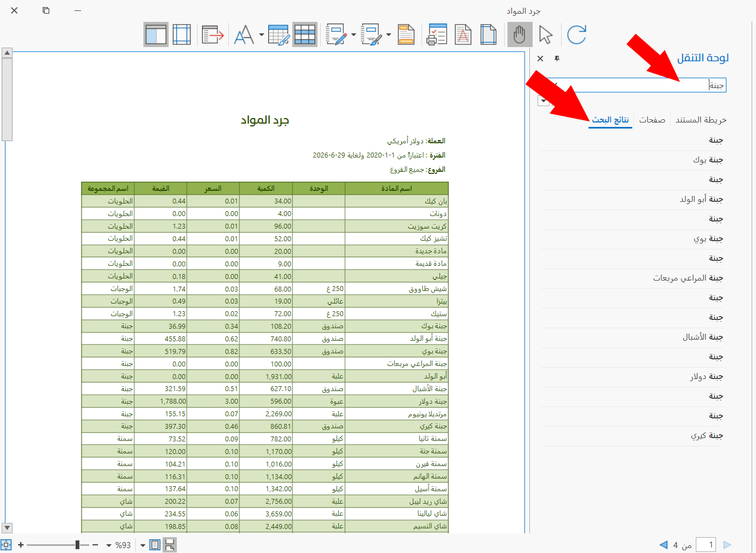Enable single page view mode

click(155, 545)
